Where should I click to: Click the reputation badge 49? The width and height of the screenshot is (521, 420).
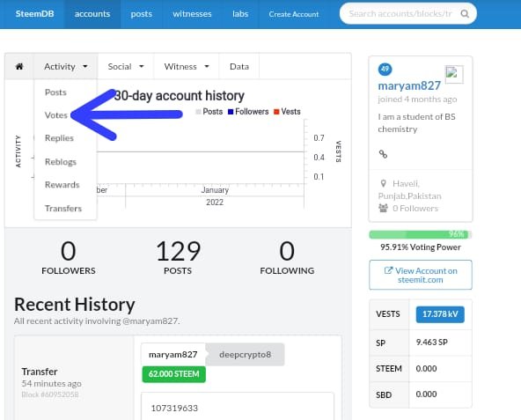pyautogui.click(x=385, y=70)
